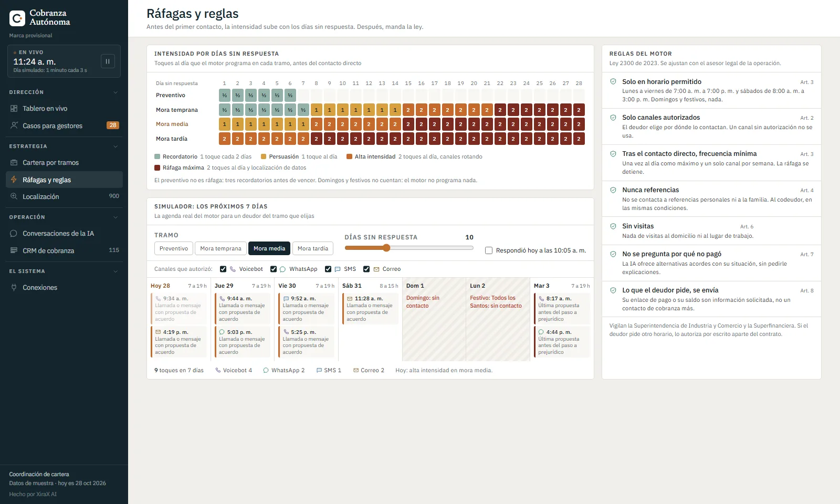This screenshot has height=504, width=840.
Task: Click shield icon beside Nunca referencias
Action: coord(613,190)
